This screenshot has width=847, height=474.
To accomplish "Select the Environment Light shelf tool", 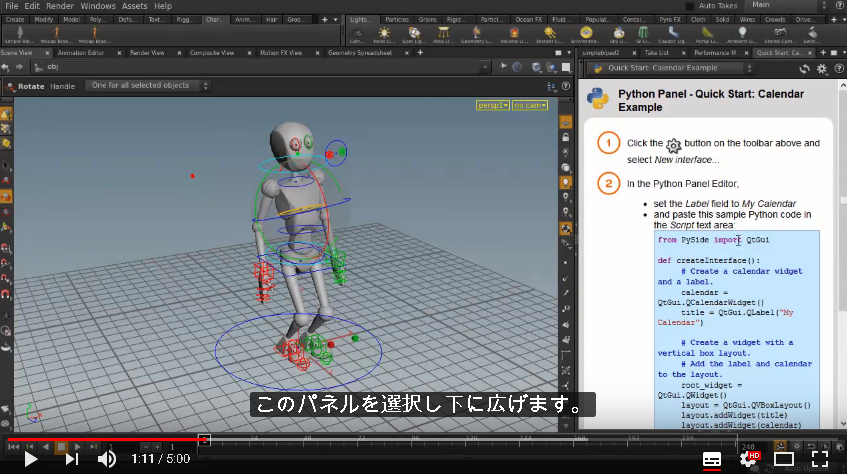I will (586, 35).
